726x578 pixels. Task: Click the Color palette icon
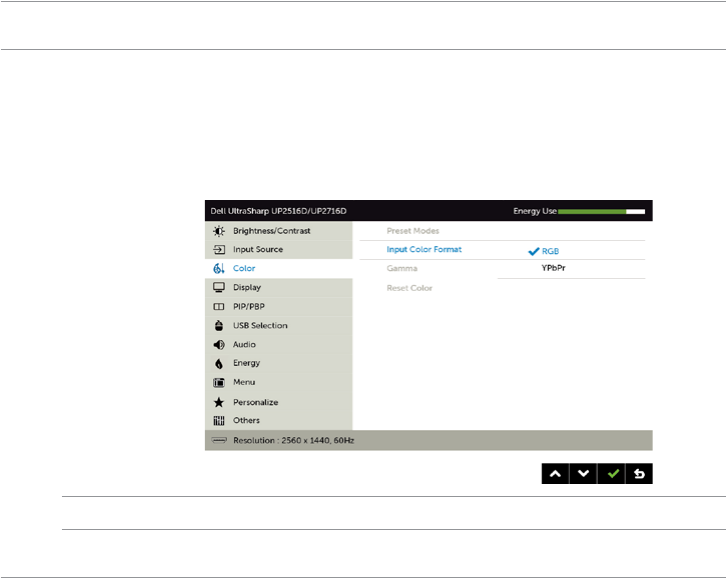[219, 269]
